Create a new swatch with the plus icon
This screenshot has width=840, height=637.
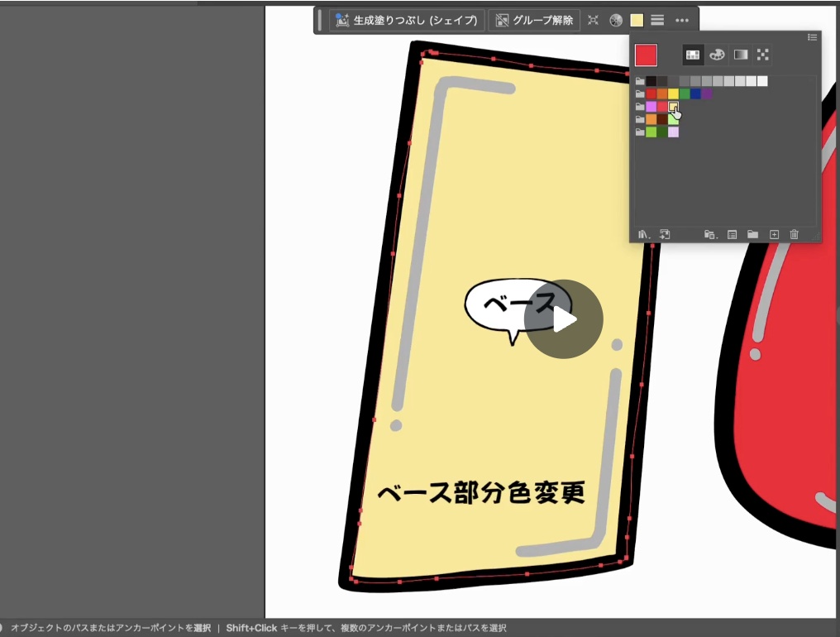(774, 234)
